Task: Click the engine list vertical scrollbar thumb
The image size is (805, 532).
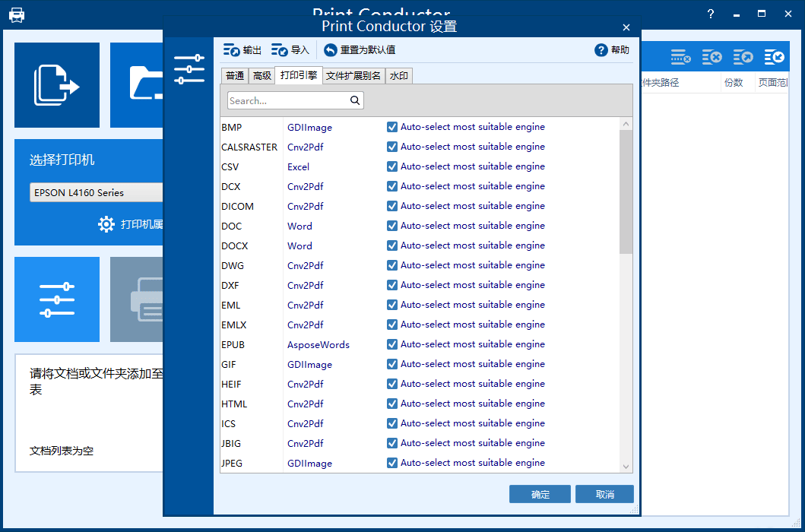Action: point(626,192)
